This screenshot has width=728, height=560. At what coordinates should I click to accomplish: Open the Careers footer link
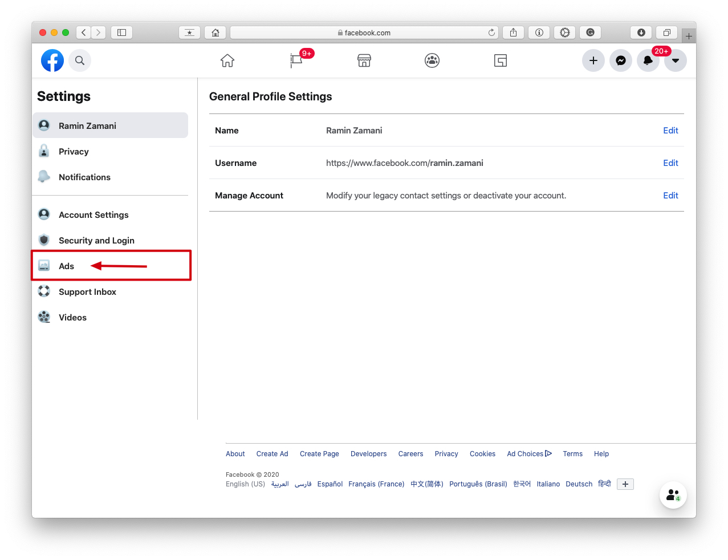click(410, 454)
